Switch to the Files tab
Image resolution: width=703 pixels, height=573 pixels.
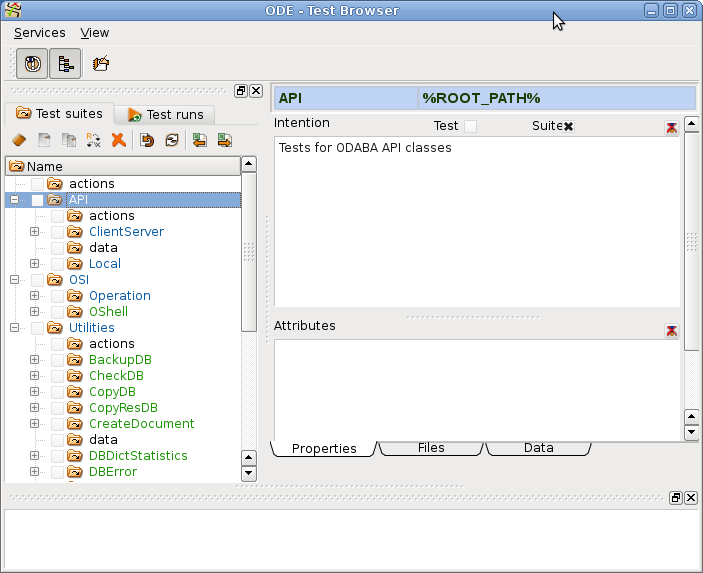pos(431,448)
